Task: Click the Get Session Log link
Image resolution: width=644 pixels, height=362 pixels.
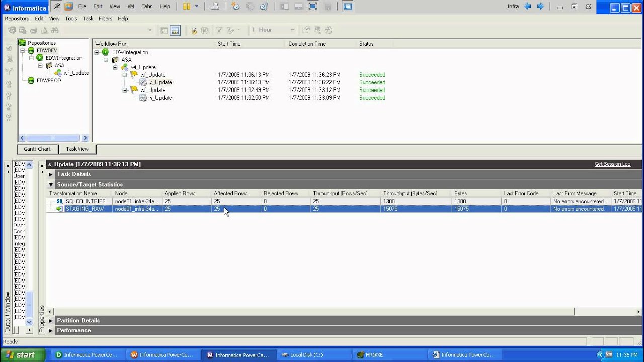Action: (x=612, y=164)
